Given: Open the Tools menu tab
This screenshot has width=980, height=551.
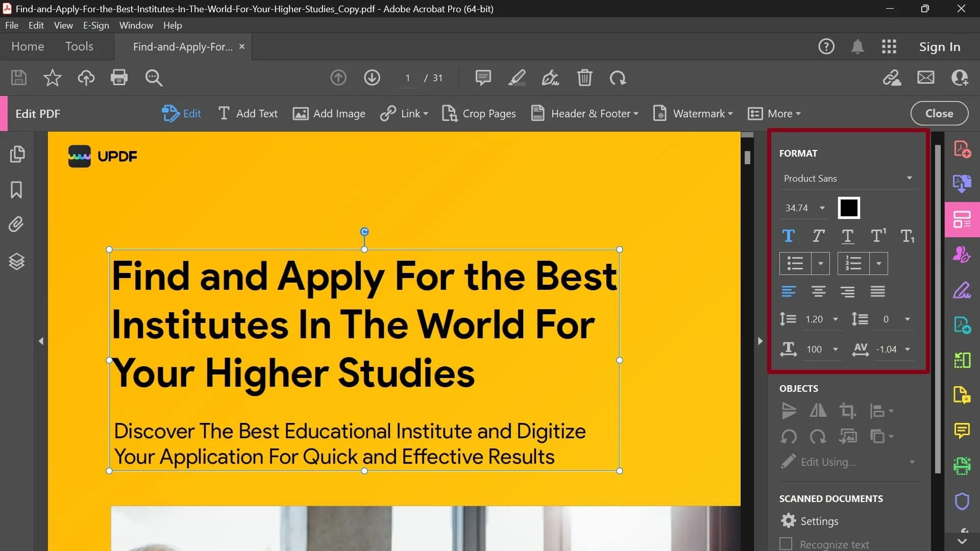Looking at the screenshot, I should click(x=79, y=46).
